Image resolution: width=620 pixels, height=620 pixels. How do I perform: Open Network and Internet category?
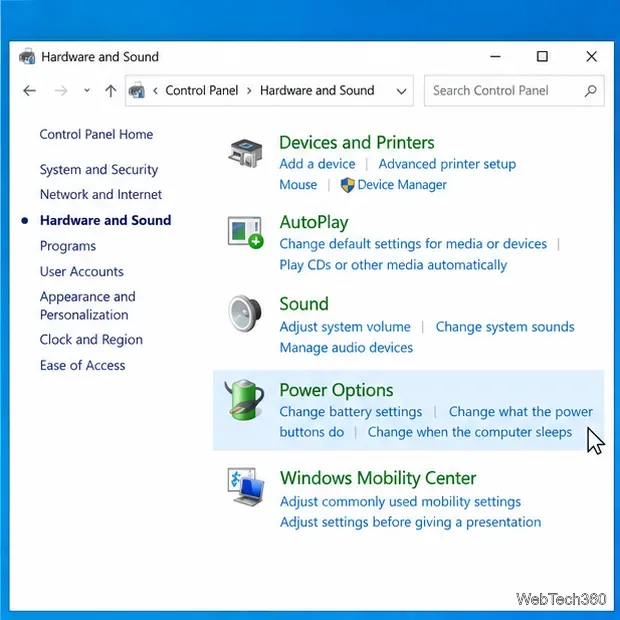(x=101, y=195)
